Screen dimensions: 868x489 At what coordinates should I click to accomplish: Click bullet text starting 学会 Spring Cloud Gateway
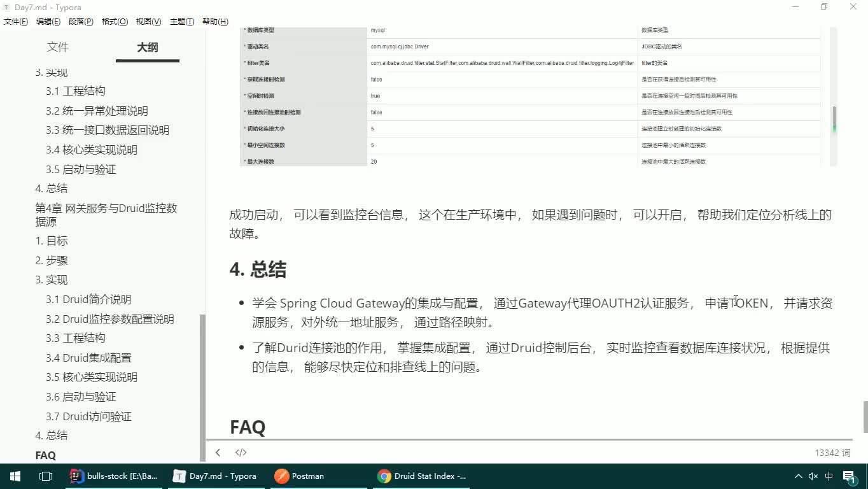tap(542, 313)
